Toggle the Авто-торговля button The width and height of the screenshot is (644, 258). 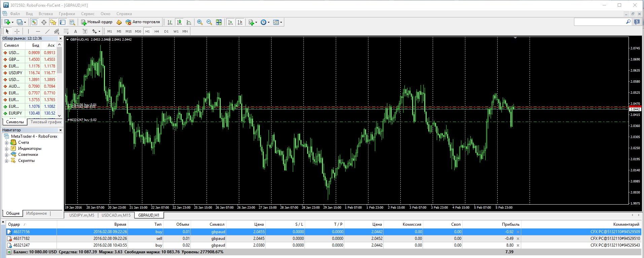[x=143, y=22]
